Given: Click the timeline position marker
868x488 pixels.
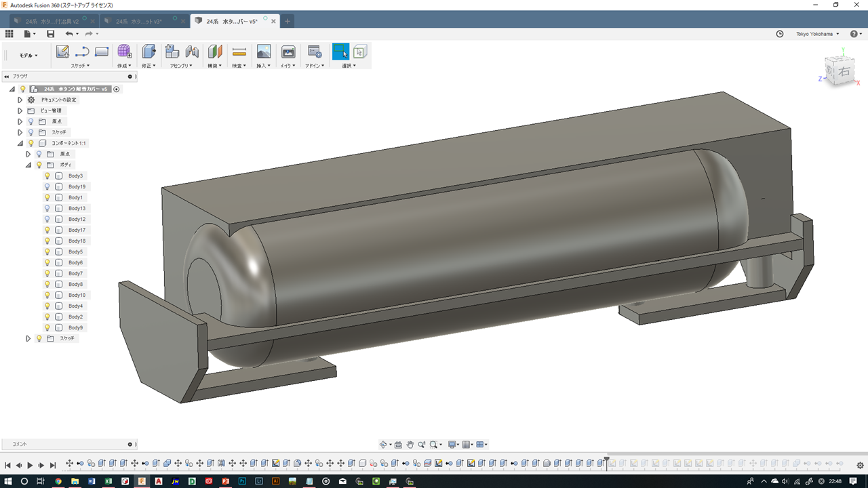Looking at the screenshot, I should coord(607,460).
